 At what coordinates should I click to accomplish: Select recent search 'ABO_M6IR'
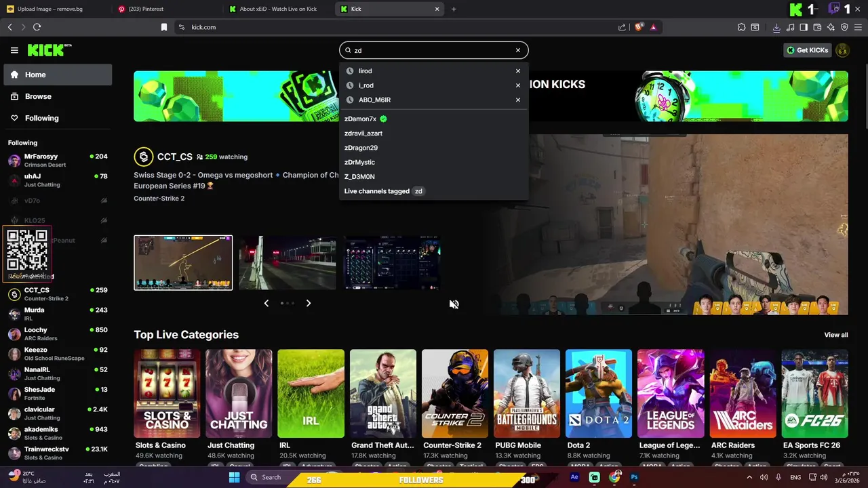[x=374, y=100]
